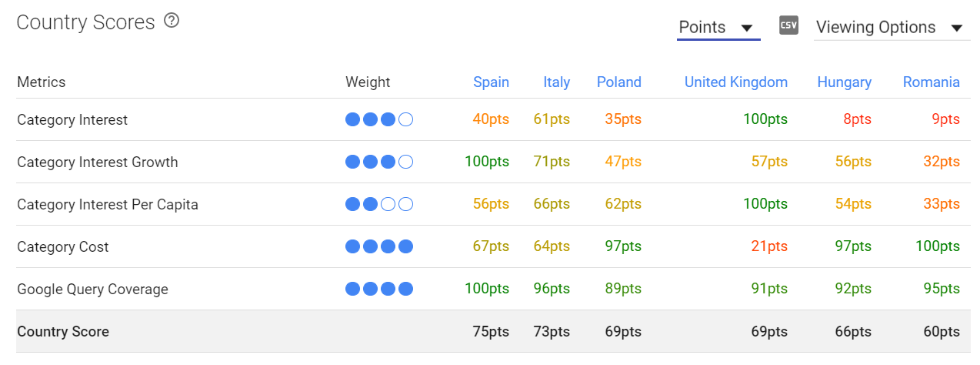Open the Points dropdown
The image size is (980, 365).
coord(718,28)
